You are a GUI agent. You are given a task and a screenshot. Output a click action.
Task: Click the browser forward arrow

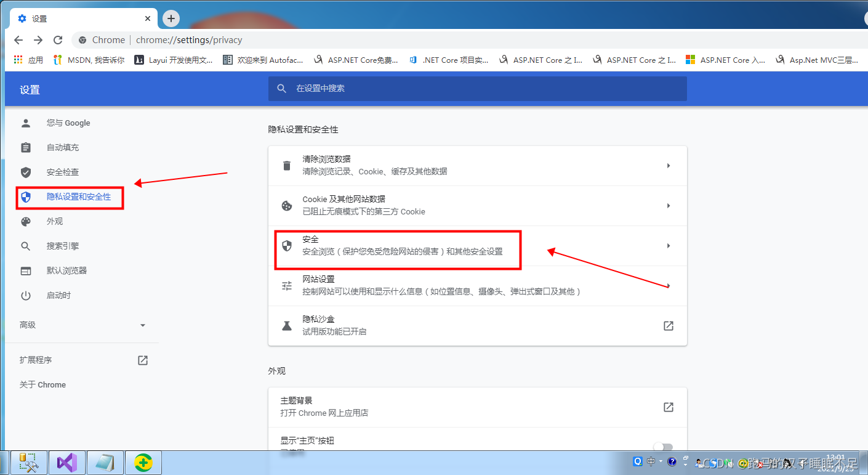[38, 40]
